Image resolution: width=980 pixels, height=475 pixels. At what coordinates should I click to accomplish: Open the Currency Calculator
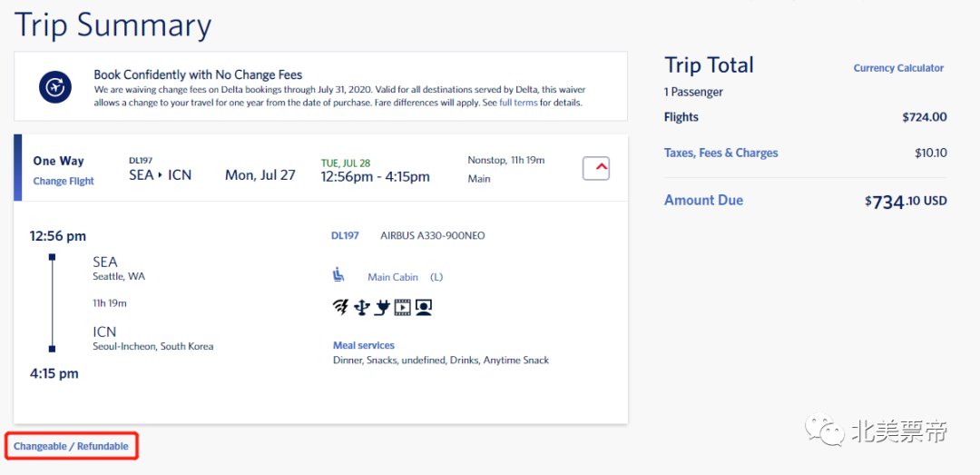tap(898, 68)
